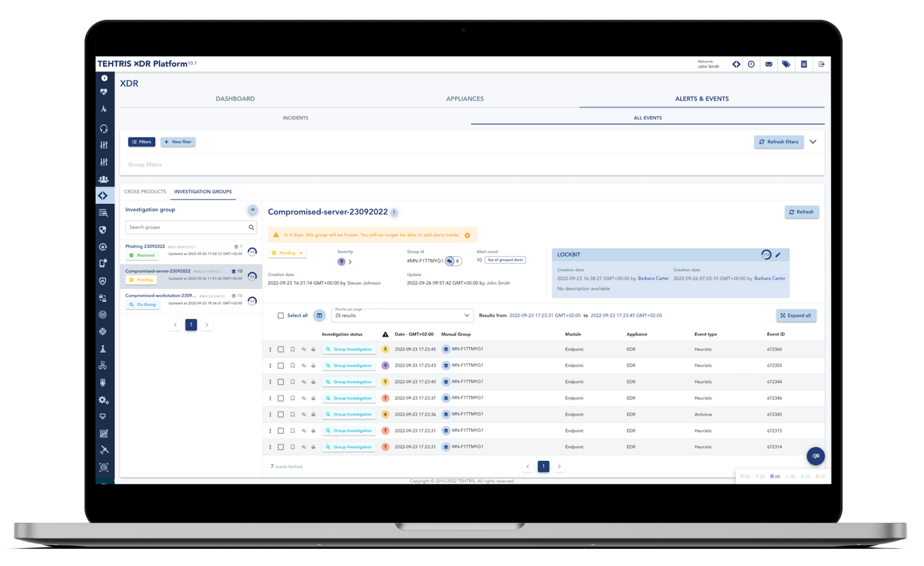Select the shield icon in the left sidebar

[104, 230]
